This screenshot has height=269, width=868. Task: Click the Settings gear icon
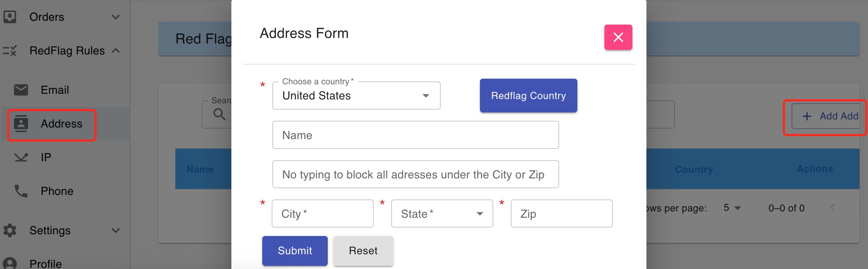[x=9, y=230]
